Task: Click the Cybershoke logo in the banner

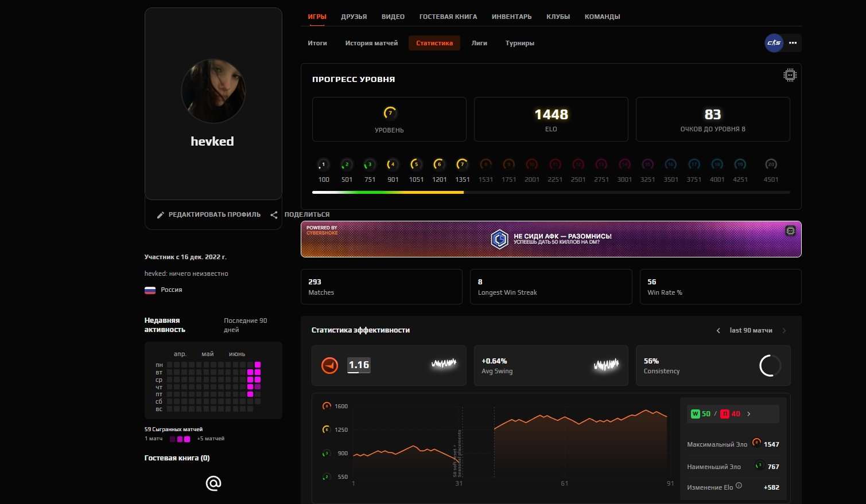Action: [499, 239]
